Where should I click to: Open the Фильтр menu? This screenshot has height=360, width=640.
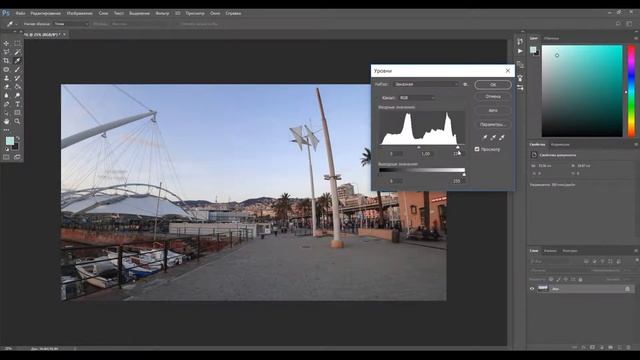[162, 13]
